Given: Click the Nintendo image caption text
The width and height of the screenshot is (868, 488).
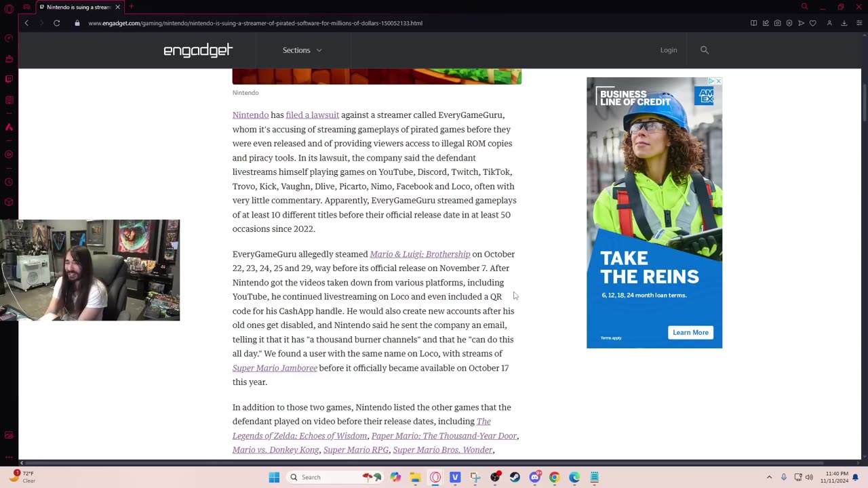Looking at the screenshot, I should point(245,93).
